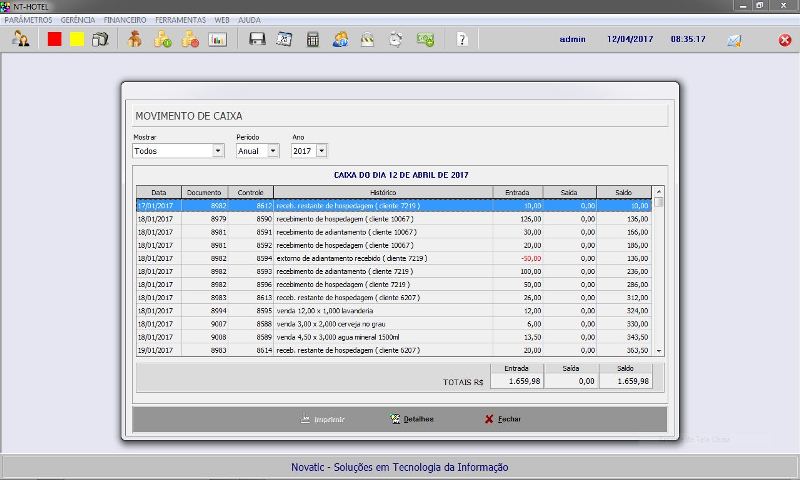Expand the Ano dropdown showing 2017
The width and height of the screenshot is (800, 480).
[x=321, y=151]
